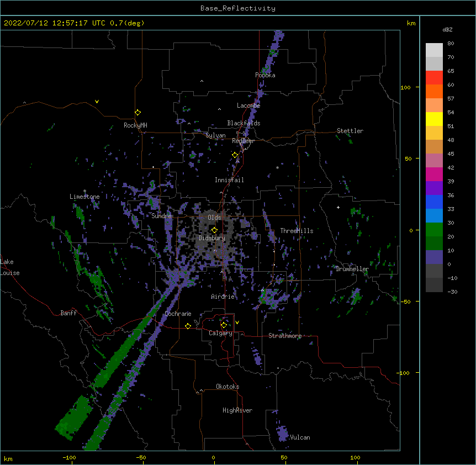
Task: Select the yellow 54 dBZ legend color
Action: 434,119
